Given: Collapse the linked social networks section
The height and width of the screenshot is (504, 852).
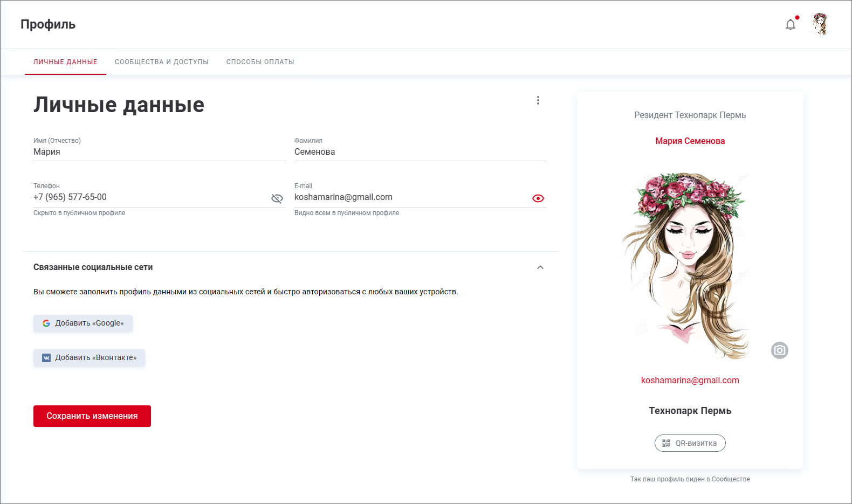Looking at the screenshot, I should pos(540,267).
